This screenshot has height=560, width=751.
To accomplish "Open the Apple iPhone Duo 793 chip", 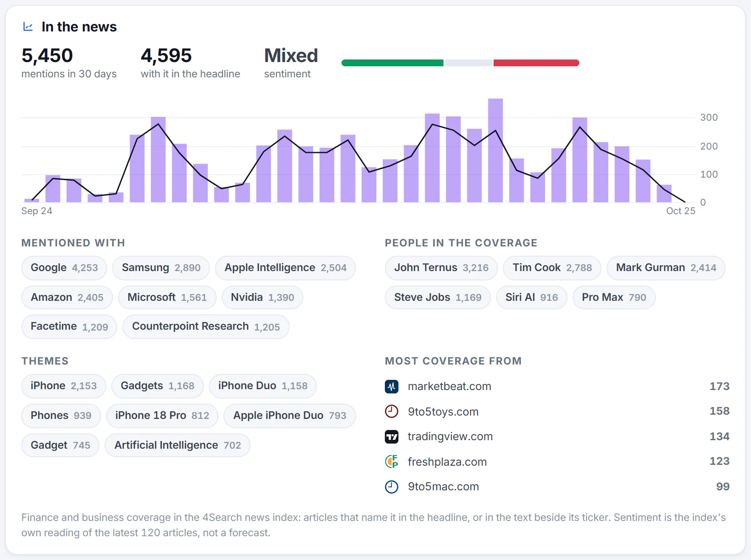I will click(290, 416).
